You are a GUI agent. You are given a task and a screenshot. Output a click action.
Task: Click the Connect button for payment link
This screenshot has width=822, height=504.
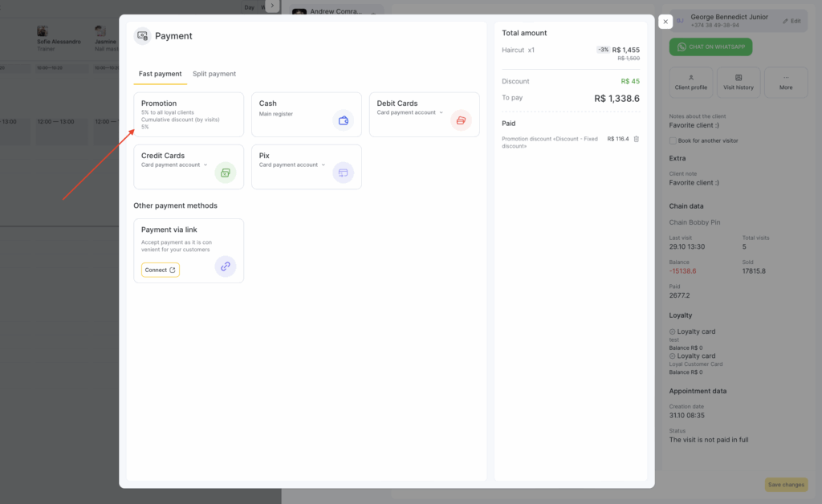tap(161, 270)
